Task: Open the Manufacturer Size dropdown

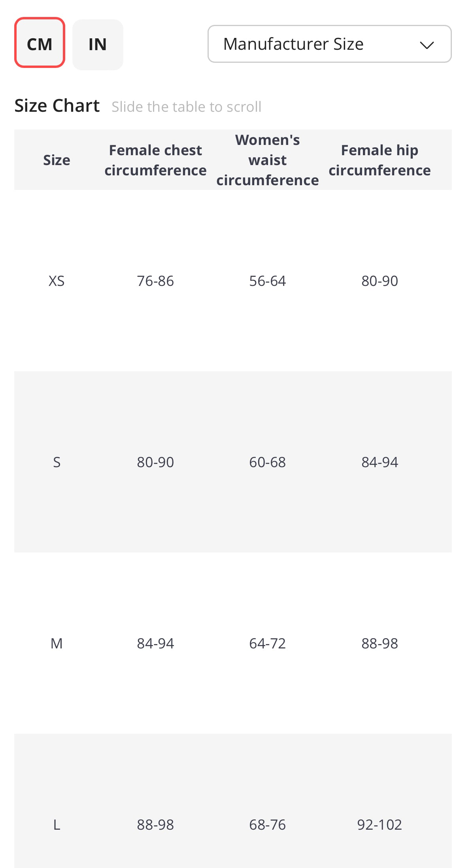Action: coord(329,44)
